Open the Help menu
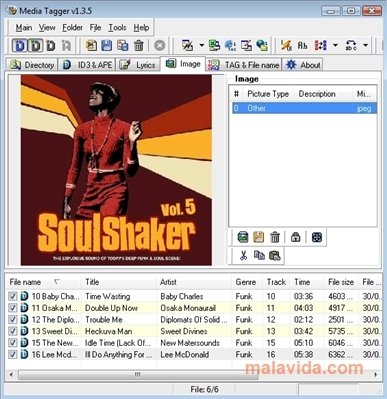The width and height of the screenshot is (387, 399). click(x=141, y=28)
